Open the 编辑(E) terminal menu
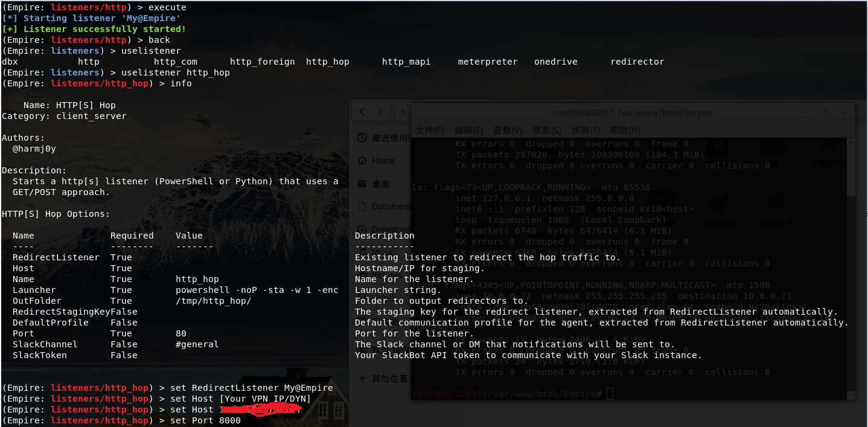This screenshot has height=427, width=868. pyautogui.click(x=469, y=130)
